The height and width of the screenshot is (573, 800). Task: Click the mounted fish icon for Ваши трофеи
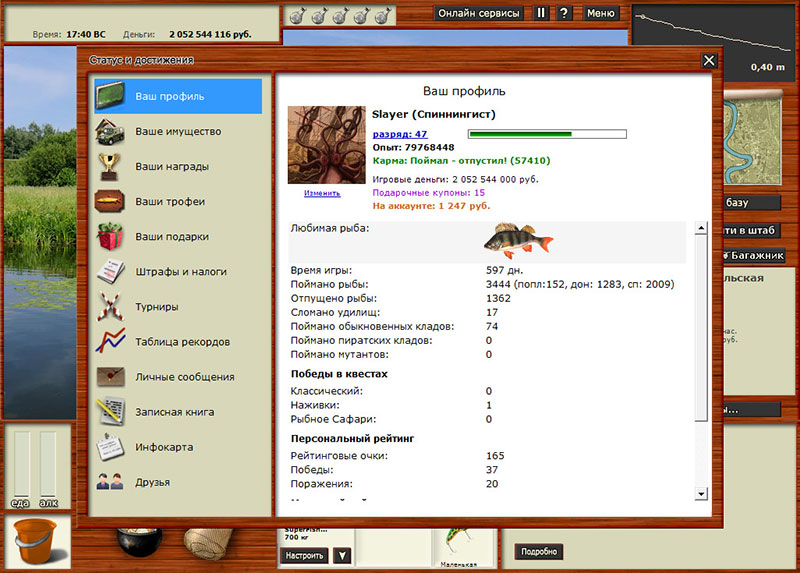click(110, 202)
